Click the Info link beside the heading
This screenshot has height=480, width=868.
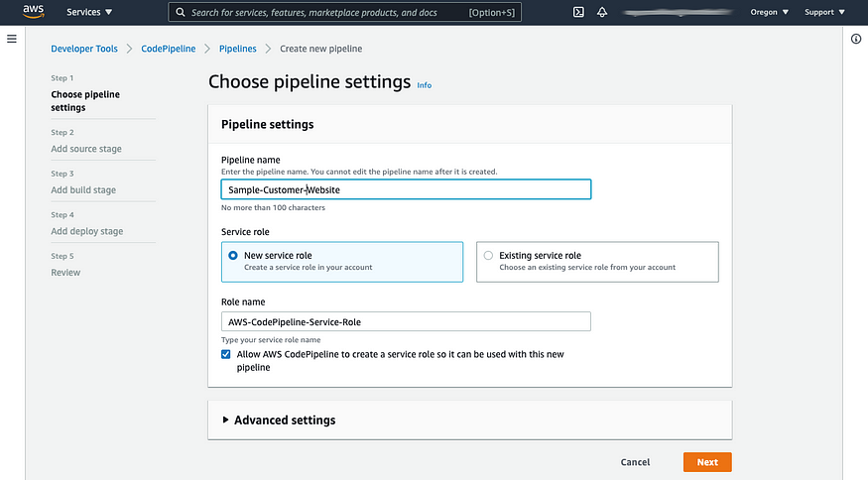[x=424, y=85]
